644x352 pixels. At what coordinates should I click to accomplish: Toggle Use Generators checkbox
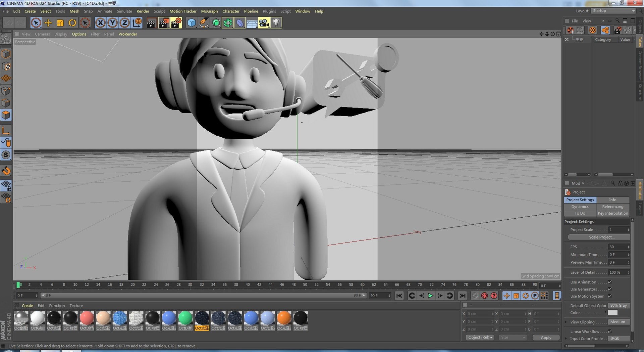click(610, 289)
